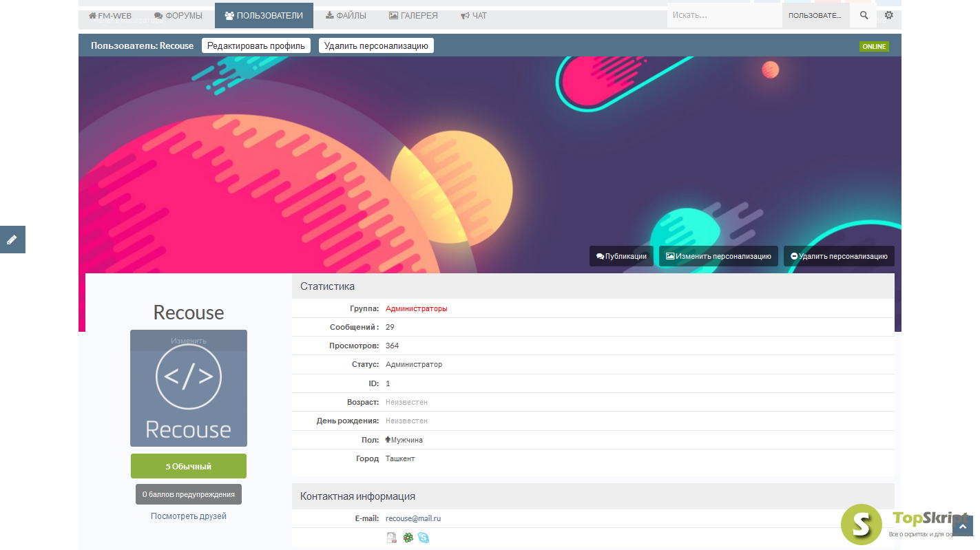980x550 pixels.
Task: Switch to the ГАЛЕРЕЯ tab
Action: point(413,15)
